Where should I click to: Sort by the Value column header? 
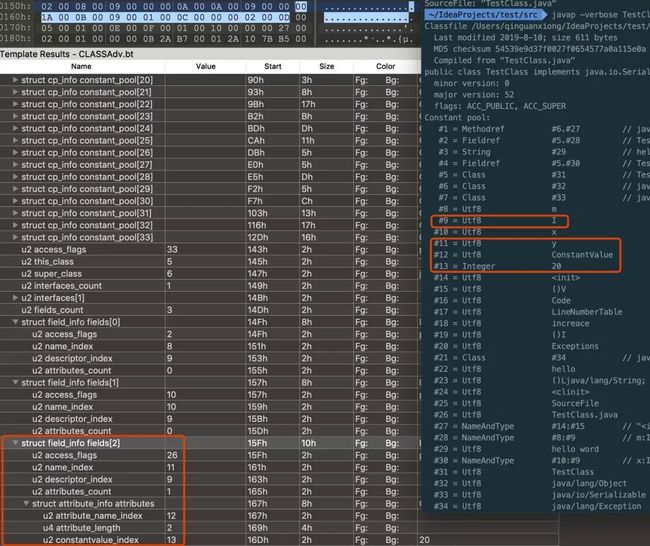point(206,66)
